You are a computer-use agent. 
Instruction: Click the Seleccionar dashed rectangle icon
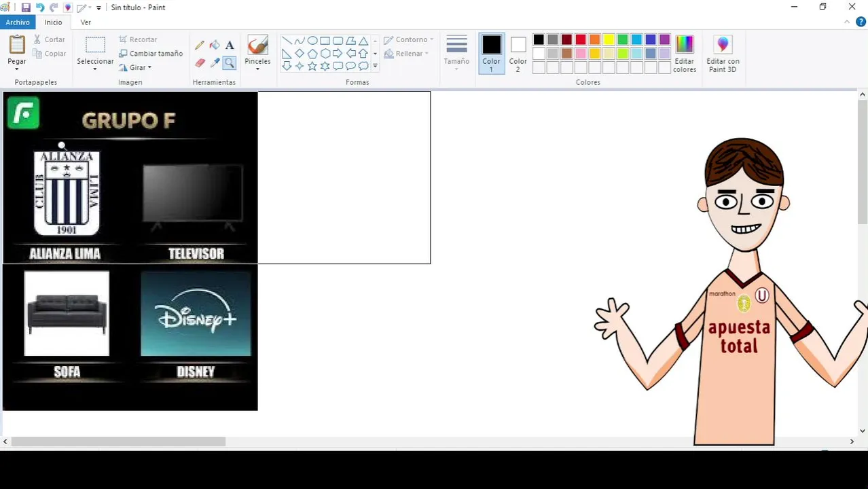pyautogui.click(x=95, y=45)
